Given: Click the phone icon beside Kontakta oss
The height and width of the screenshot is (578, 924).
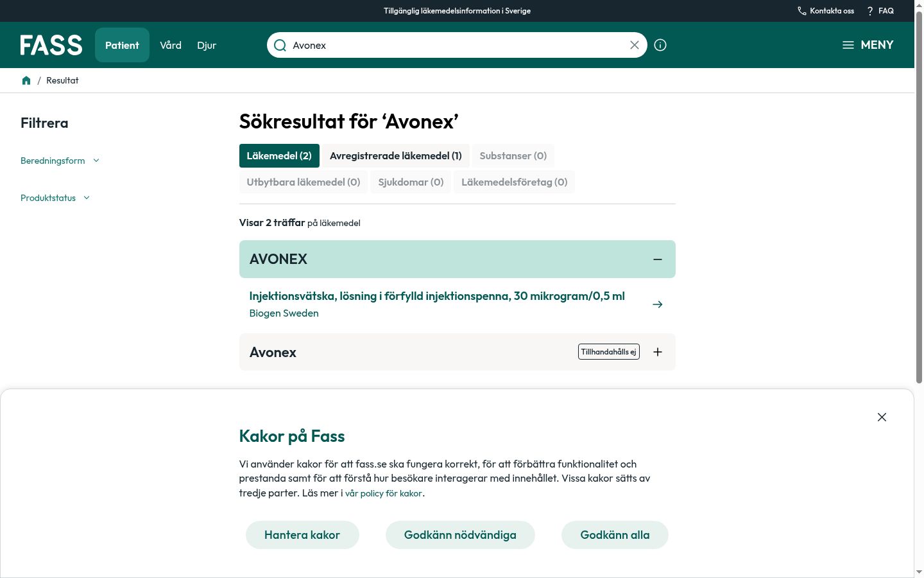Looking at the screenshot, I should click(802, 11).
